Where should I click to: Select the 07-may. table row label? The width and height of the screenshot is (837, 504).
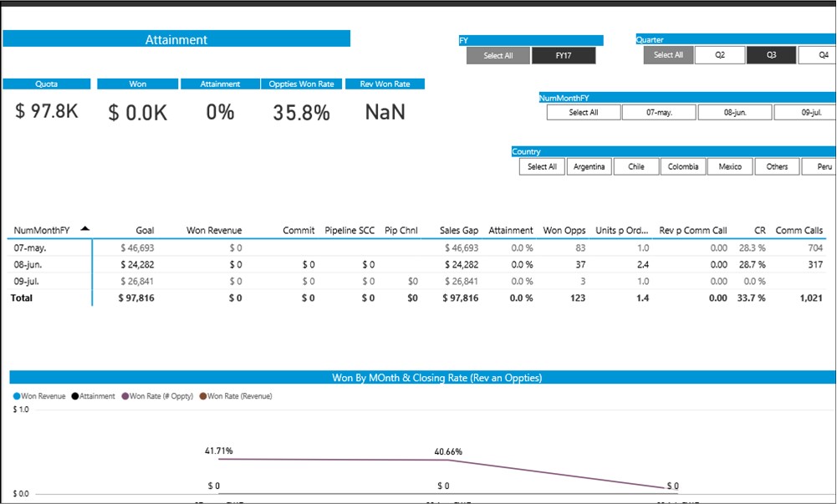coord(30,248)
